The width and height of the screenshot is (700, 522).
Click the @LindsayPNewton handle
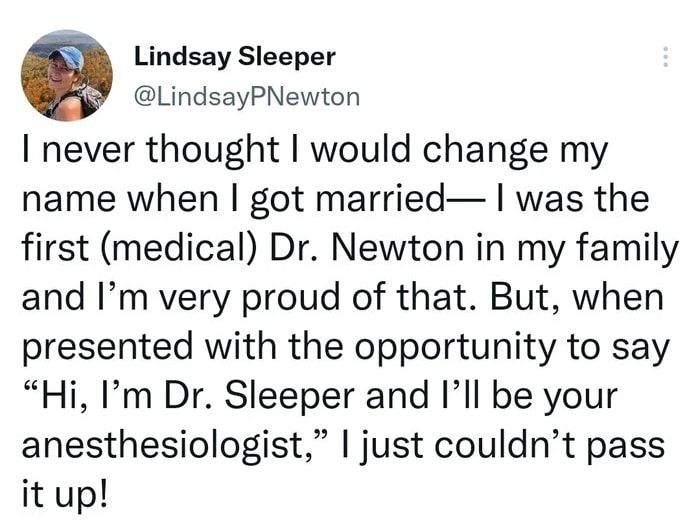pos(240,96)
